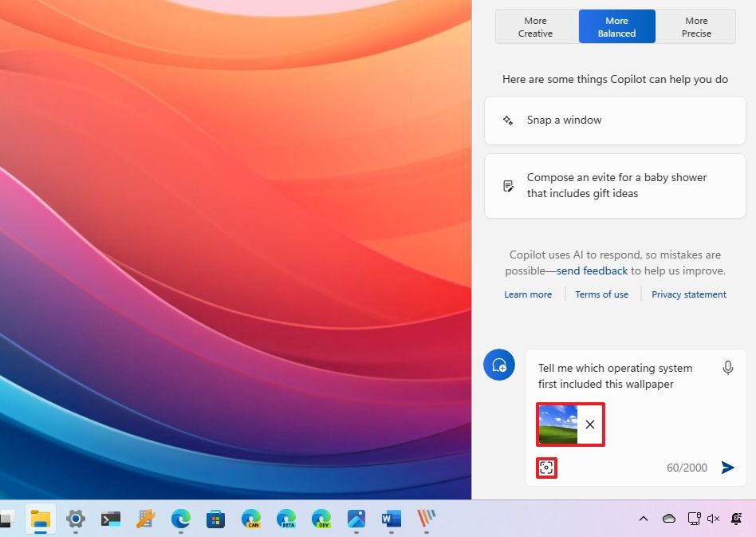756x537 pixels.
Task: Click the OneDrive cloud icon in the tray
Action: [669, 519]
